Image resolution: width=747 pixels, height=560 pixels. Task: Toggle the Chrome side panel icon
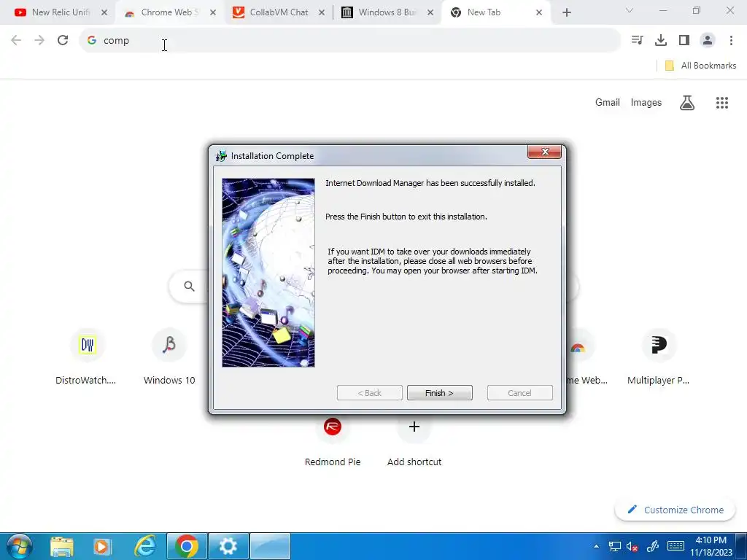pyautogui.click(x=684, y=41)
